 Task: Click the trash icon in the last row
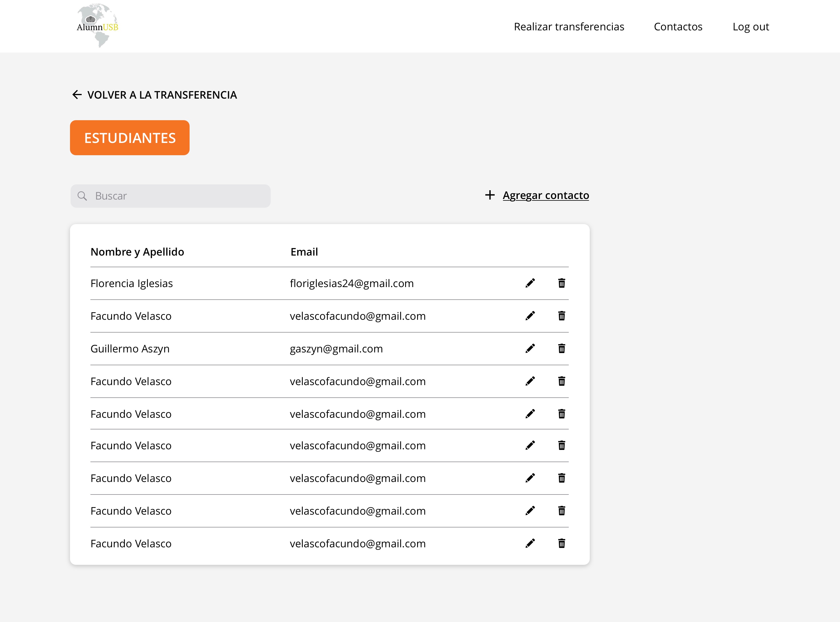click(561, 543)
